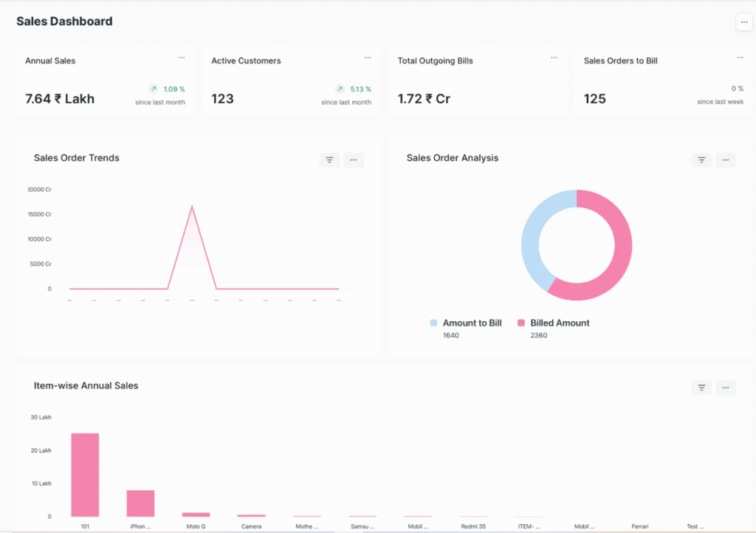Select the tall bar for item 101
Screen dimensions: 756x533
[x=84, y=472]
